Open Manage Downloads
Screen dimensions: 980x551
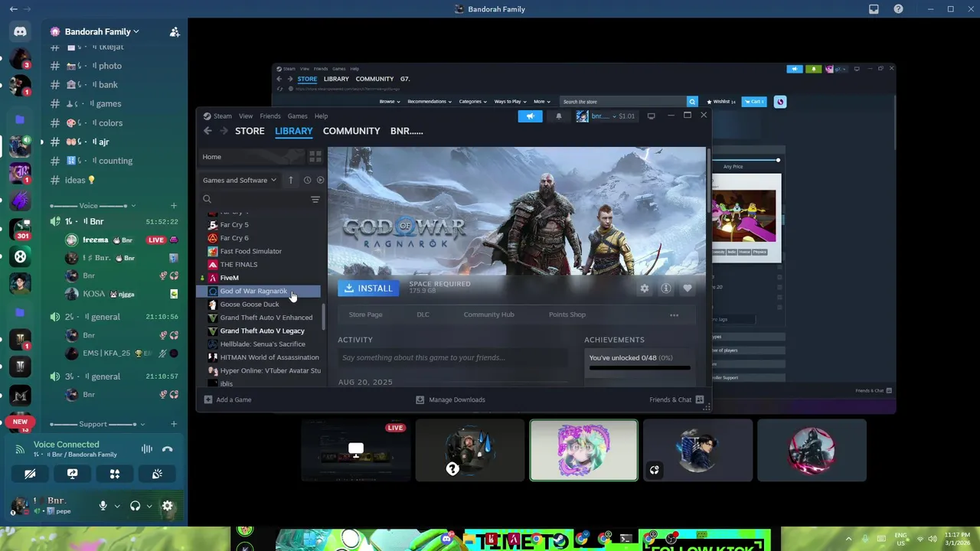450,399
